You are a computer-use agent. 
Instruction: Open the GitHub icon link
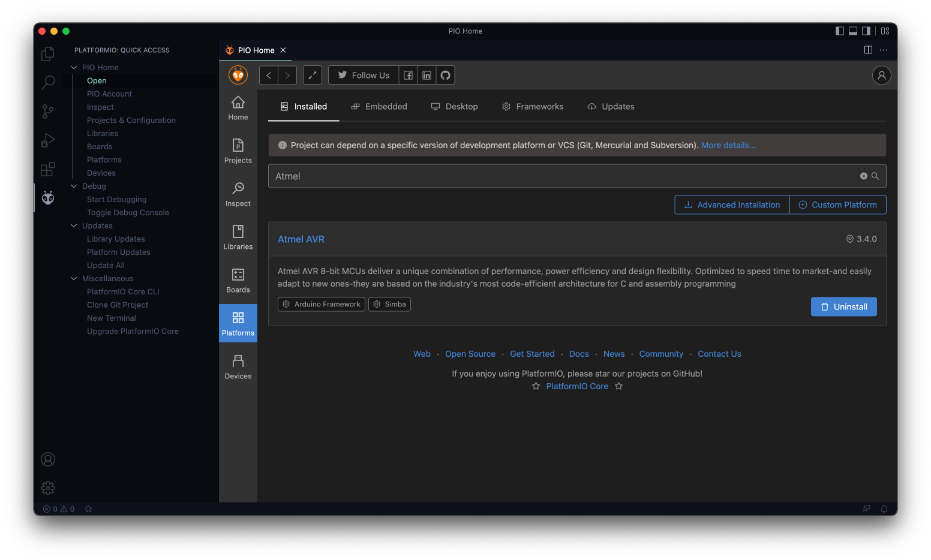click(445, 75)
